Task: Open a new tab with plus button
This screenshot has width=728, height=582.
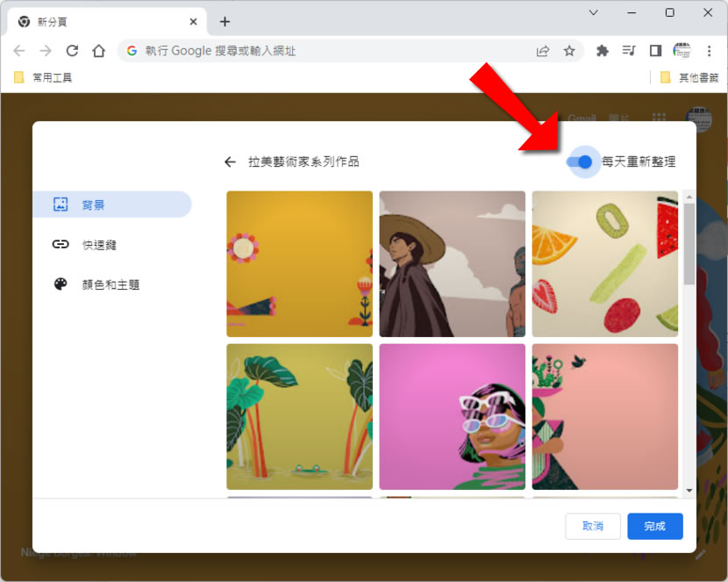Action: [x=225, y=22]
